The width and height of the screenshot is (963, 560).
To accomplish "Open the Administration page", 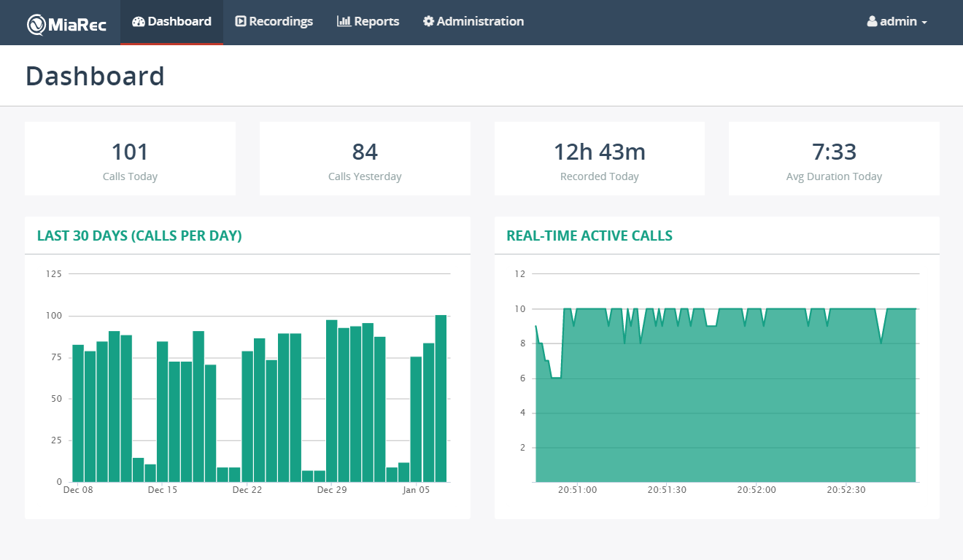I will pyautogui.click(x=473, y=21).
